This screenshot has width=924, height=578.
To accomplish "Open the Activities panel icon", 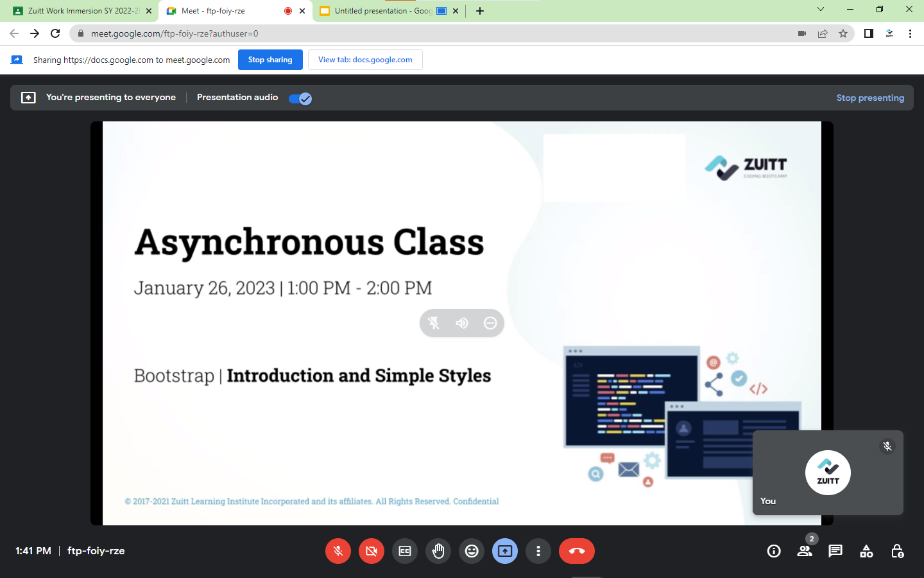I will (866, 551).
